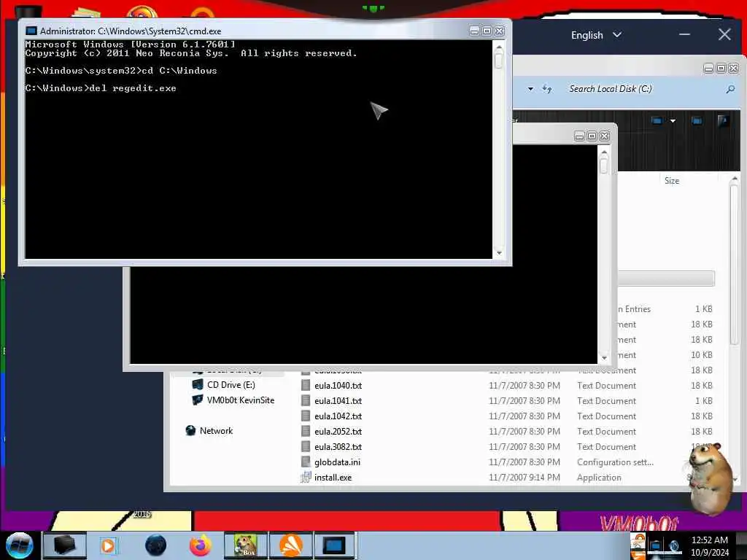Viewport: 747px width, 560px height.
Task: Click the date 11/7/2007 9:14 PM
Action: (524, 477)
